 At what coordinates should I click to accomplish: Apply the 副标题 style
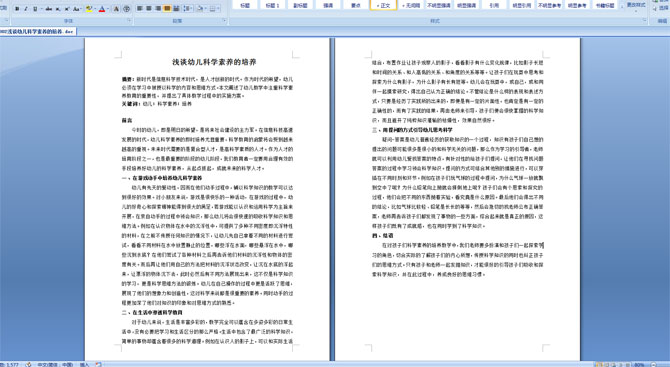300,5
